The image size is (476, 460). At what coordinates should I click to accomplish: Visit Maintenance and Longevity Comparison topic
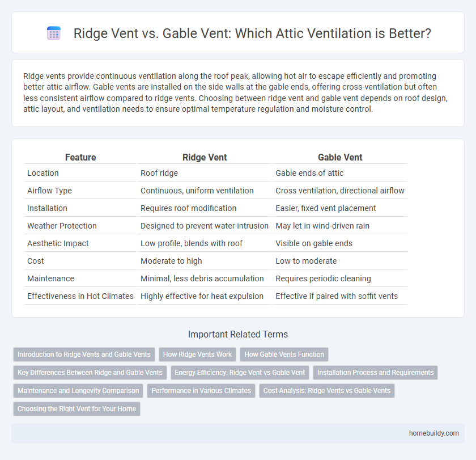tap(78, 391)
